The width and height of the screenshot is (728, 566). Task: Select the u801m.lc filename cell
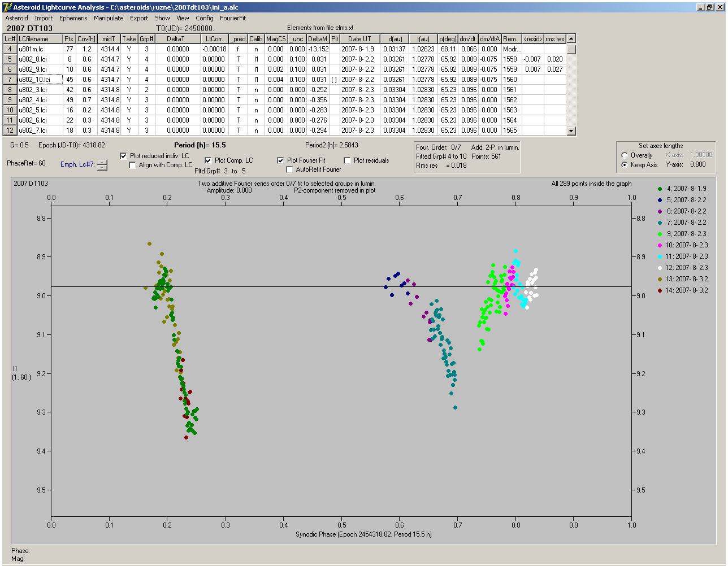coord(40,49)
